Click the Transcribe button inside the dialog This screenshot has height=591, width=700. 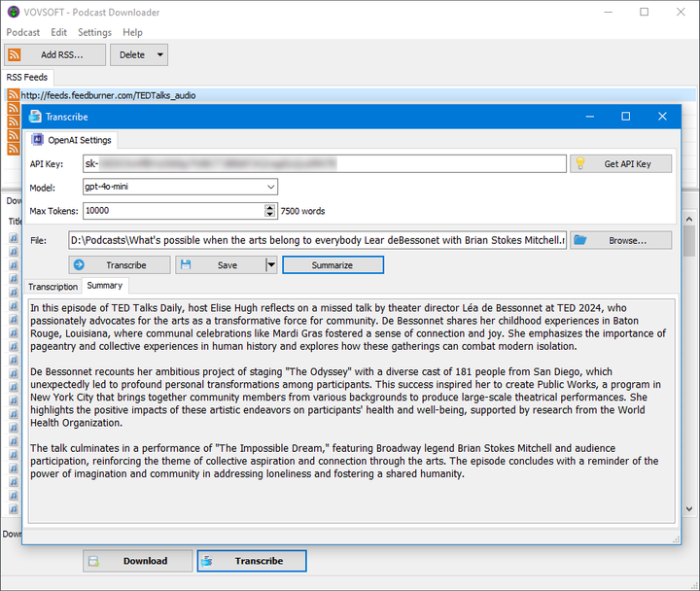pyautogui.click(x=120, y=265)
